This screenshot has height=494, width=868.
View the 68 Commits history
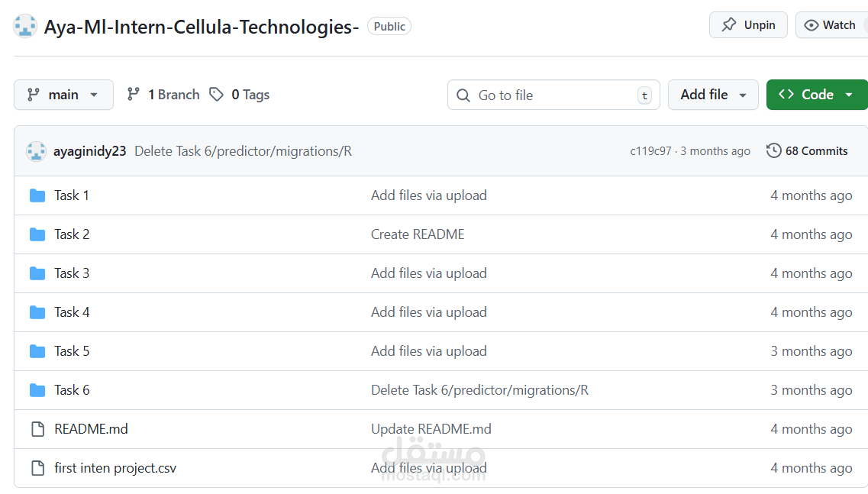point(816,150)
